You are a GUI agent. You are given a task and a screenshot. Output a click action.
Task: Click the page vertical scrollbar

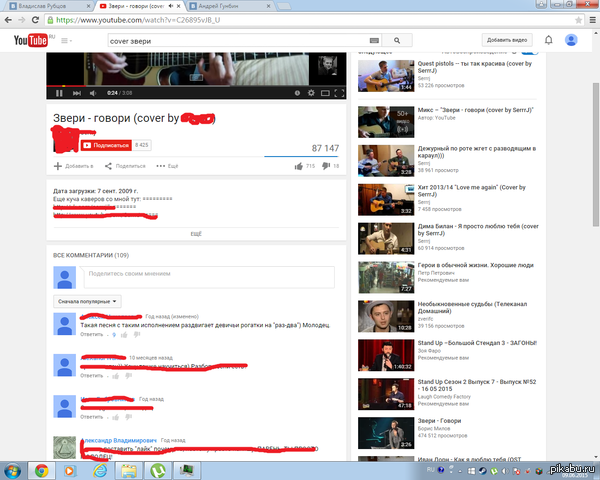tap(596, 153)
